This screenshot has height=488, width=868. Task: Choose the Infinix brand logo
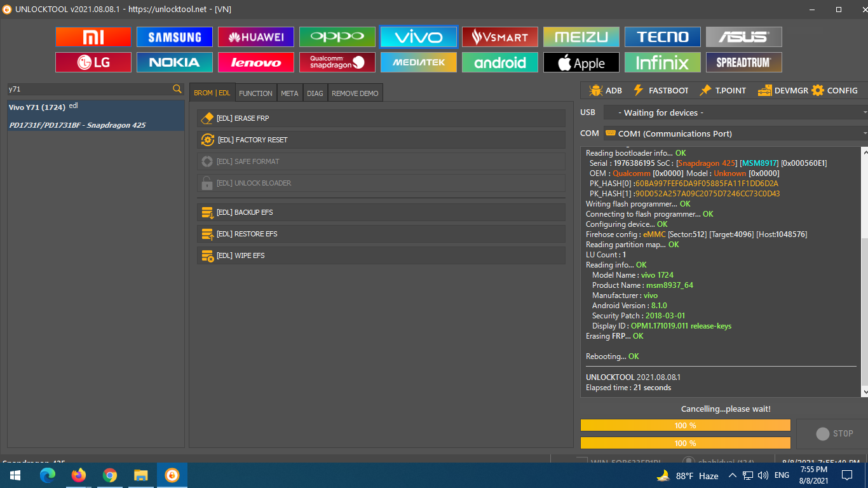(x=663, y=62)
